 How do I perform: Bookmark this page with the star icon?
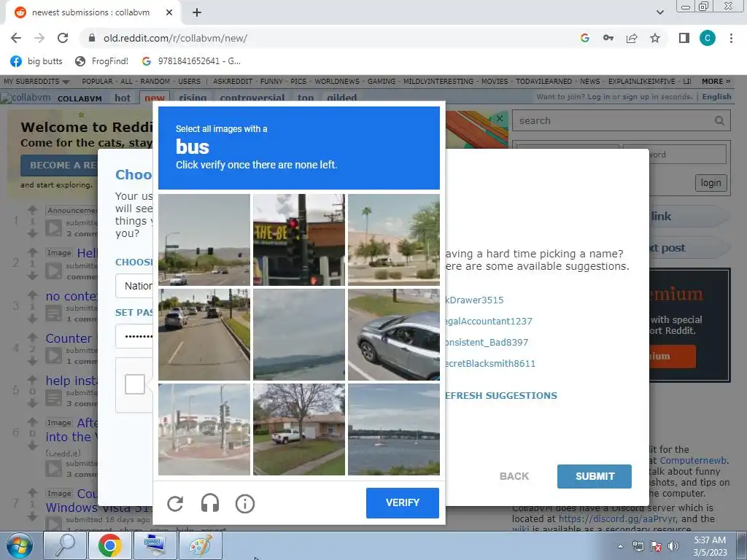655,38
